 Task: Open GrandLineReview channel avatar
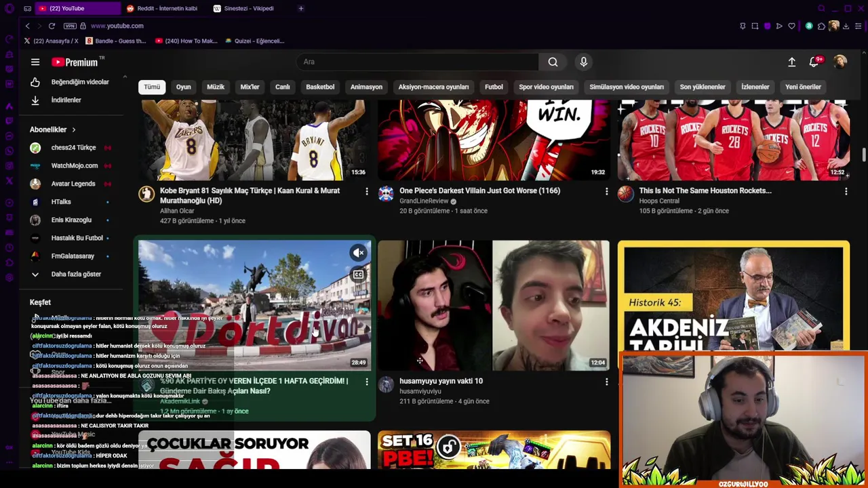[x=386, y=195]
